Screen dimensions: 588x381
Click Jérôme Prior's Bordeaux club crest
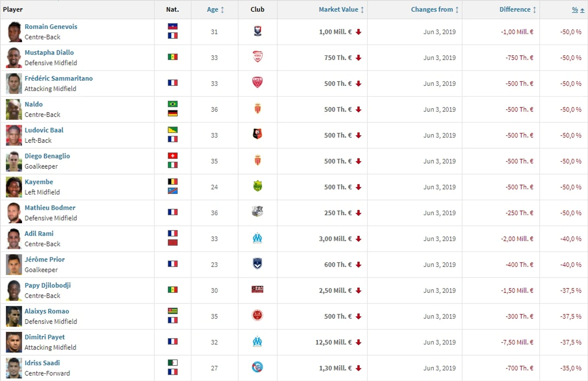[x=257, y=264]
